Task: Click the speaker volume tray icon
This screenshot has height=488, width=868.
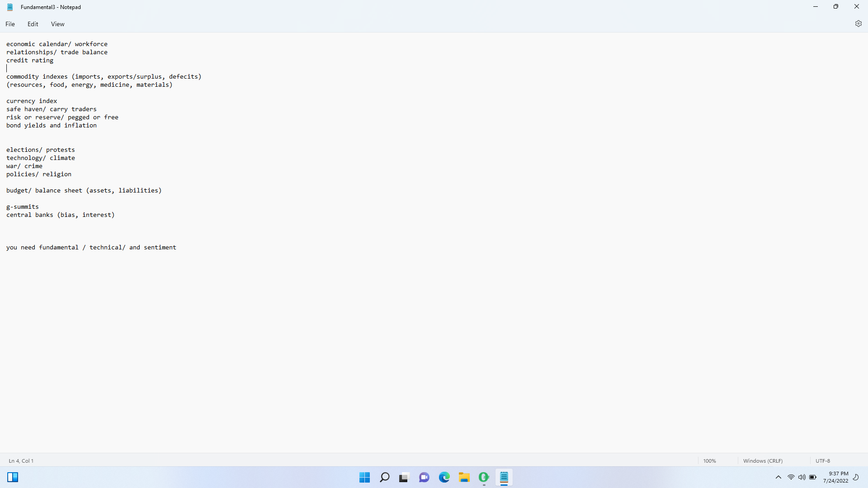Action: pyautogui.click(x=802, y=477)
